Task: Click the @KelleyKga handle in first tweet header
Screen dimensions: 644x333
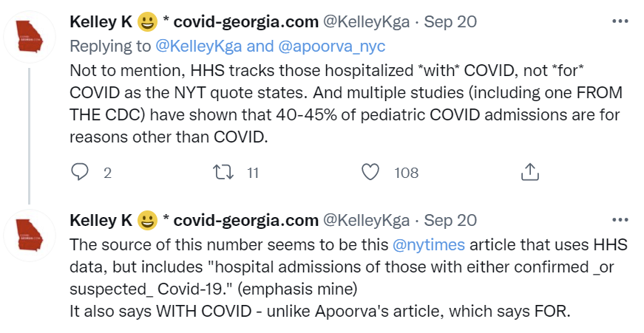Action: pos(366,21)
